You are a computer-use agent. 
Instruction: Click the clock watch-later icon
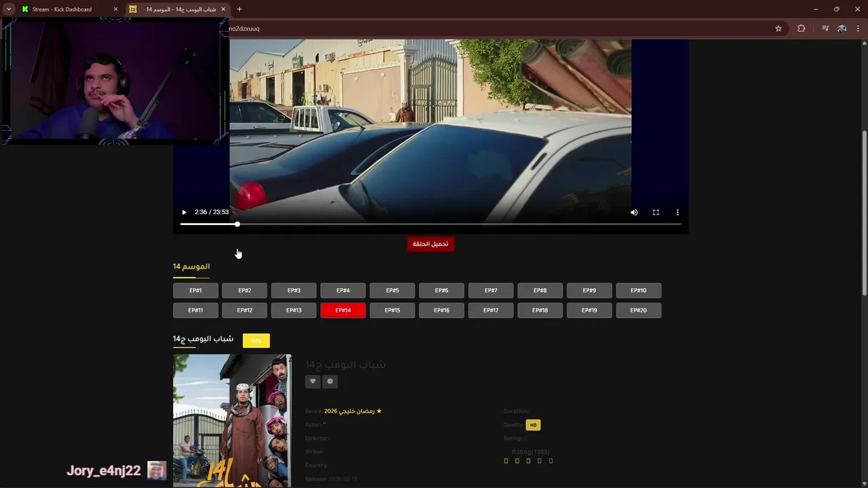pyautogui.click(x=330, y=382)
